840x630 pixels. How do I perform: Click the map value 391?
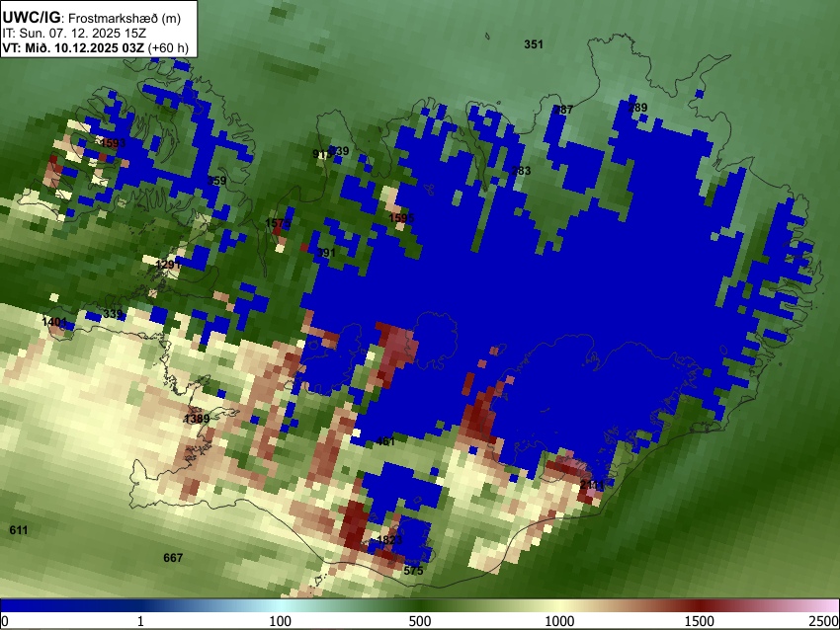click(x=326, y=253)
